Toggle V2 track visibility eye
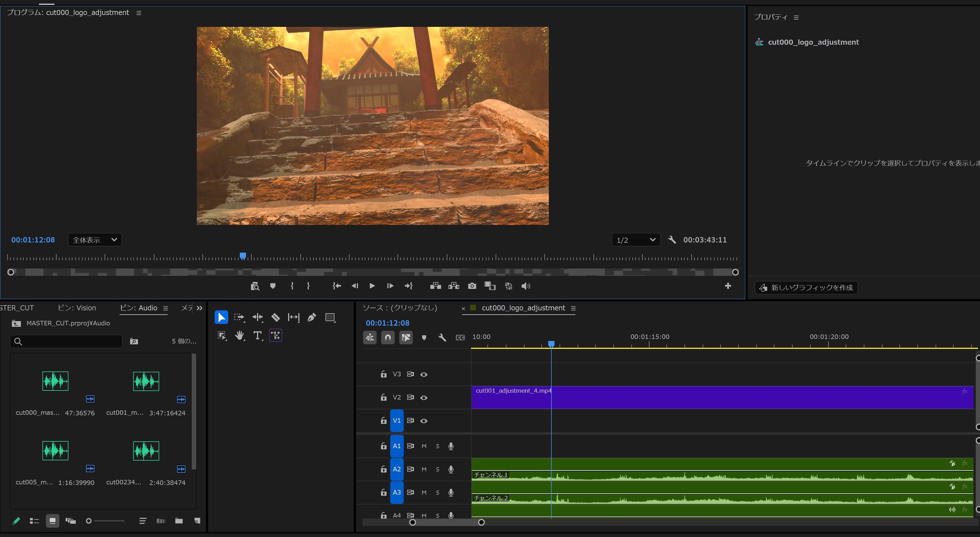980x537 pixels. coord(424,398)
